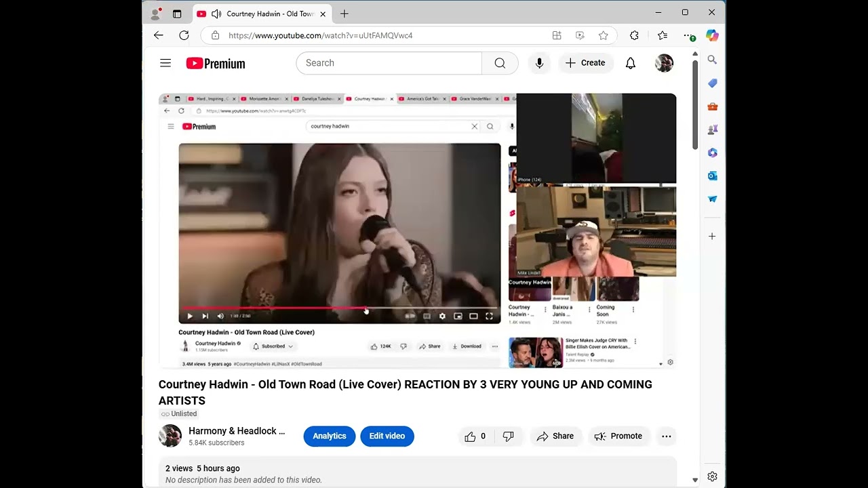Open Edge sidebar Microsoft 365 icon

coord(712,152)
